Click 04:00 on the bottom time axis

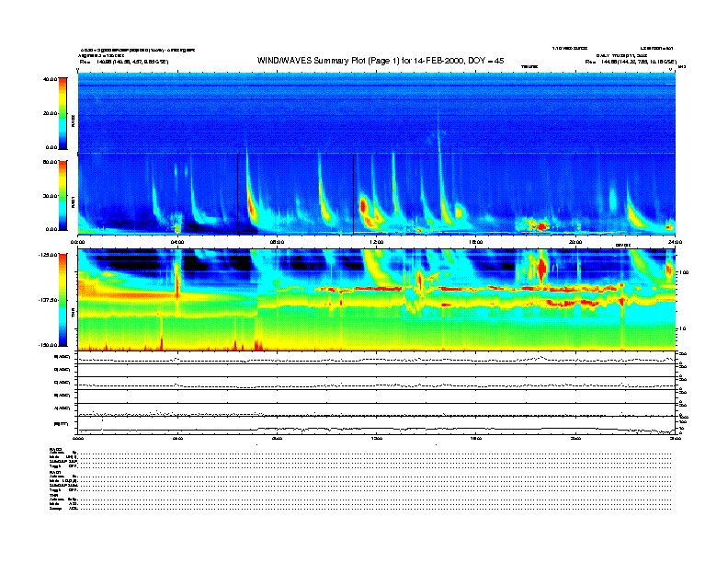click(x=177, y=438)
